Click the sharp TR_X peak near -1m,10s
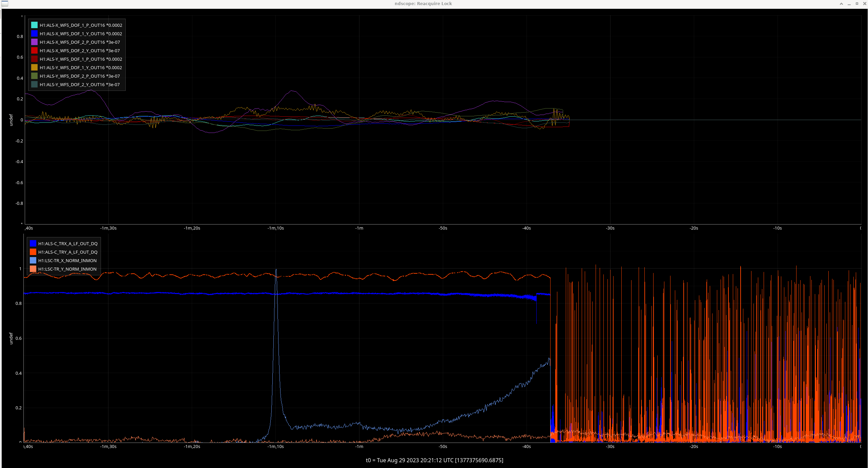The width and height of the screenshot is (868, 468). pyautogui.click(x=276, y=271)
